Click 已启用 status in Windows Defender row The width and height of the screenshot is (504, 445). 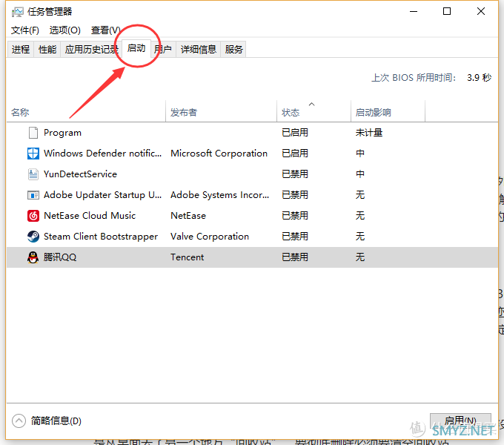[295, 154]
